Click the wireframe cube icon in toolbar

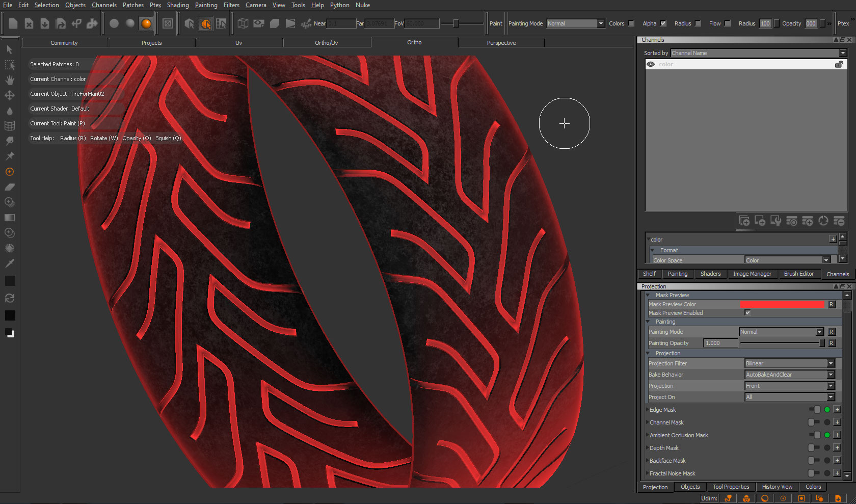(x=243, y=23)
